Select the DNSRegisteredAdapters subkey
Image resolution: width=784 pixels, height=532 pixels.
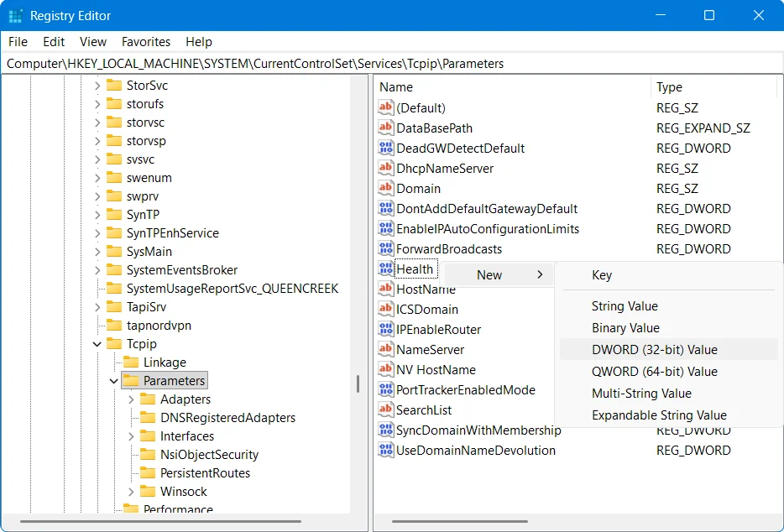click(x=227, y=418)
